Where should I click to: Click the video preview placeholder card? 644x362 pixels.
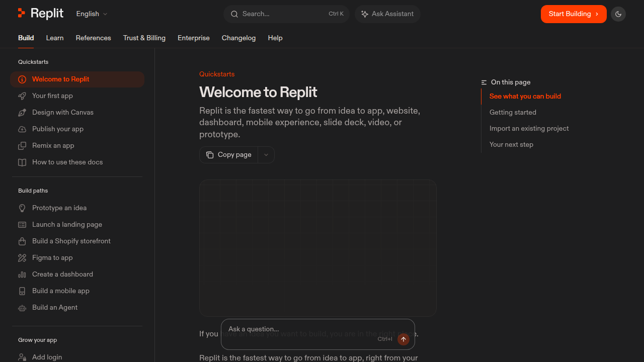(318, 248)
